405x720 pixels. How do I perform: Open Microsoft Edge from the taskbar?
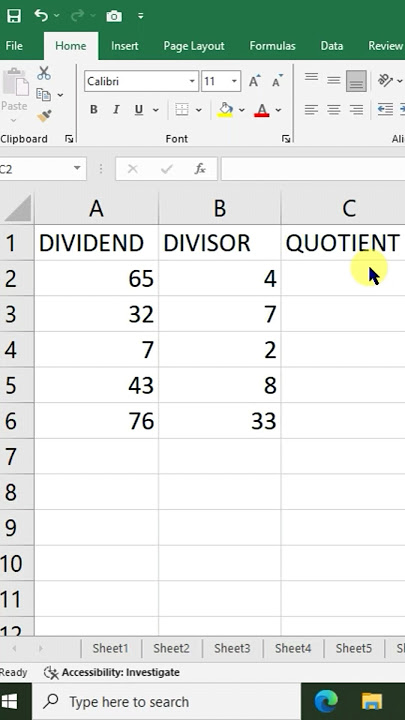point(326,701)
